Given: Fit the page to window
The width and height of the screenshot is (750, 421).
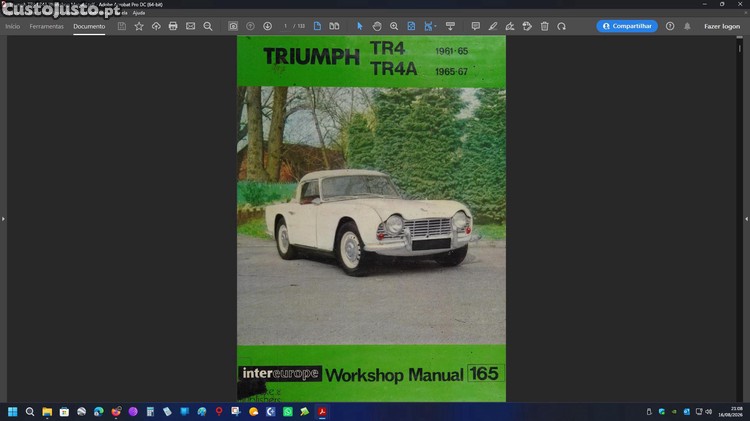Looking at the screenshot, I should [x=411, y=26].
